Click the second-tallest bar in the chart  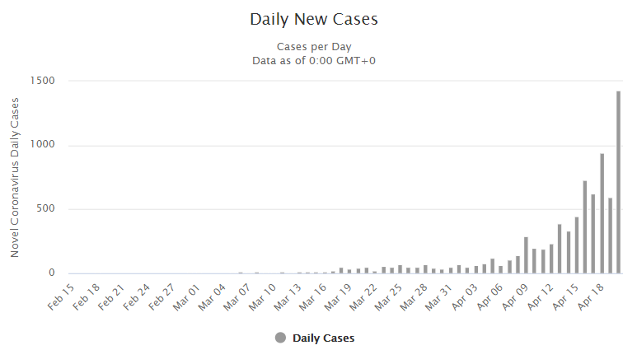(602, 213)
